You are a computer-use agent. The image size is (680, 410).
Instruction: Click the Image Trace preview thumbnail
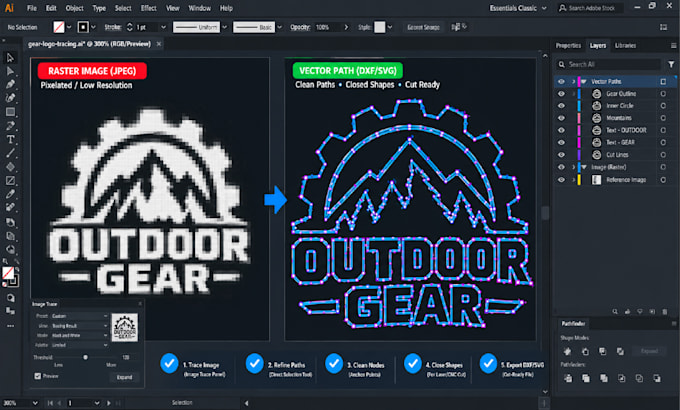(x=125, y=328)
